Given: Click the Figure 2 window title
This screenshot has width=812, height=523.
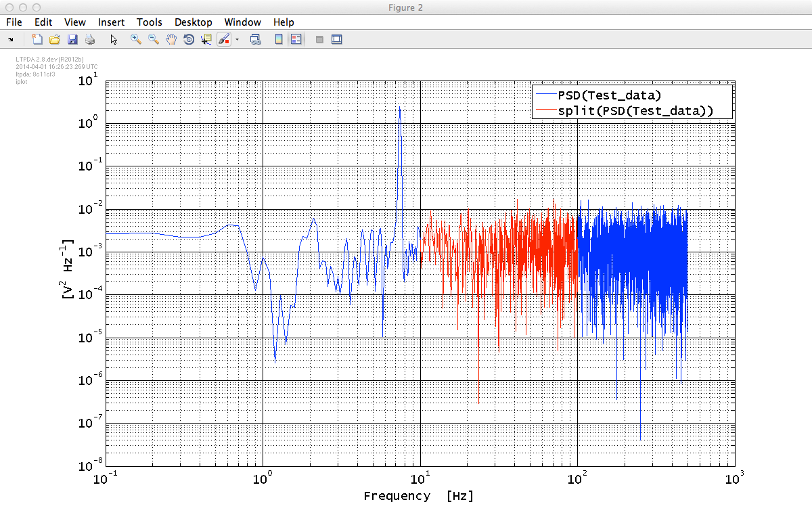Looking at the screenshot, I should coord(406,7).
